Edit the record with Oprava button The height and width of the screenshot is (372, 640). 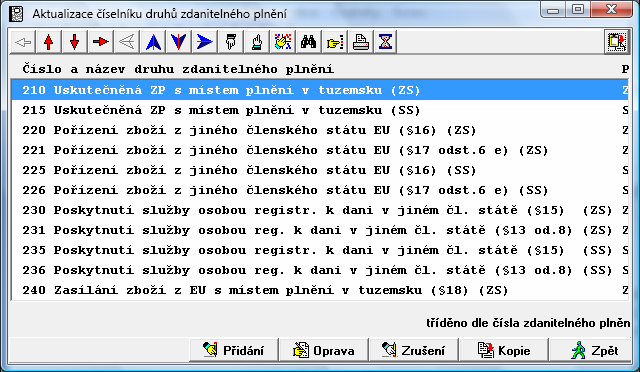[324, 350]
